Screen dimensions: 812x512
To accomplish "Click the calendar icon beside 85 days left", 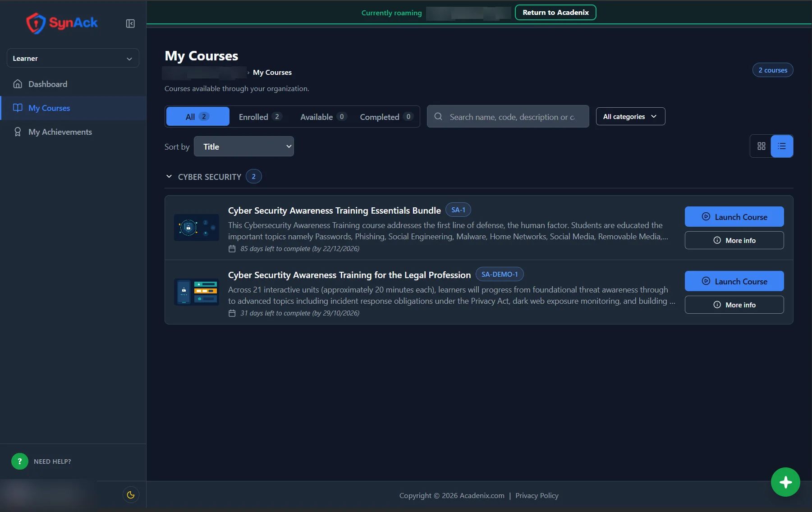I will point(232,249).
